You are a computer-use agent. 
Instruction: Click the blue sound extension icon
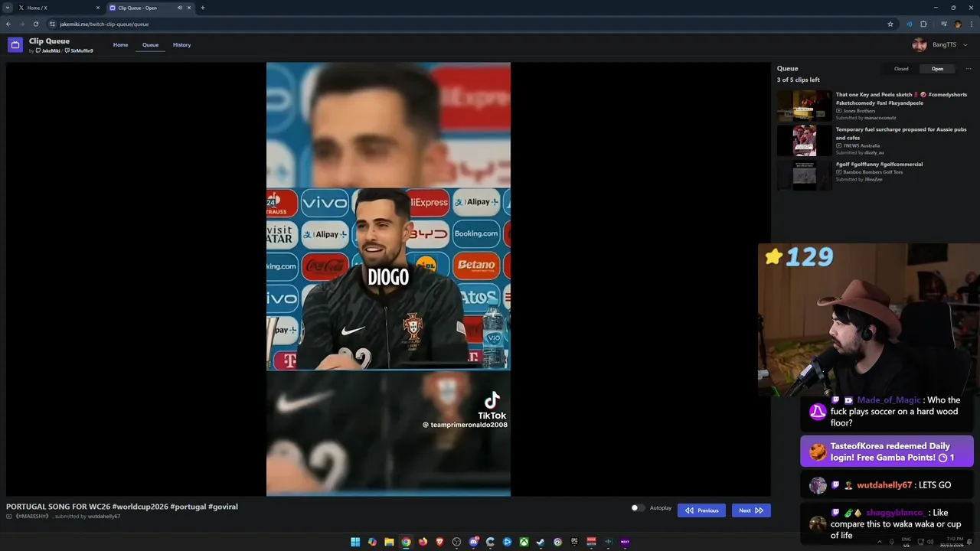click(x=910, y=24)
